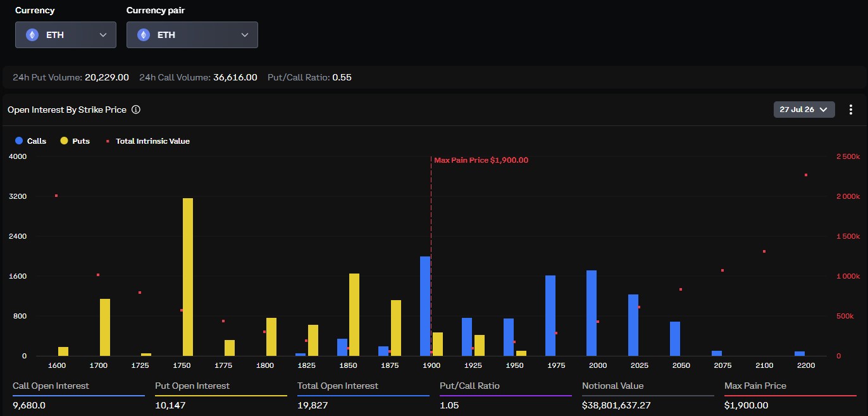Click the Put Open Interest value 10,147
The height and width of the screenshot is (416, 868).
point(170,405)
